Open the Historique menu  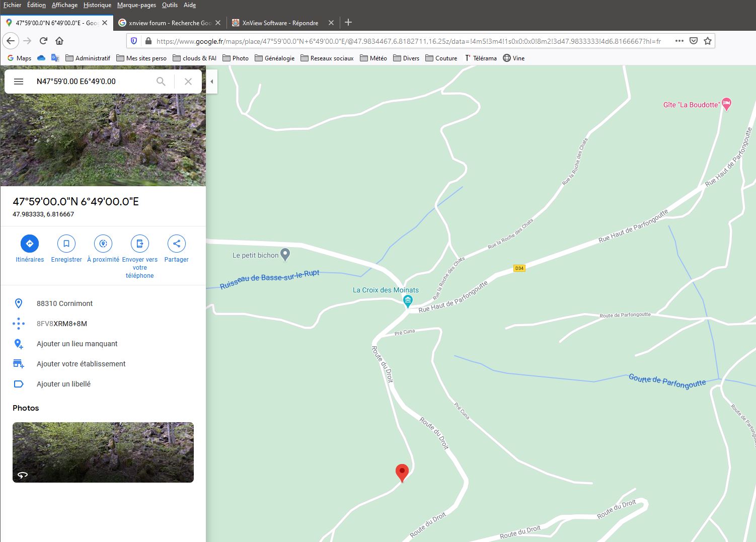98,5
